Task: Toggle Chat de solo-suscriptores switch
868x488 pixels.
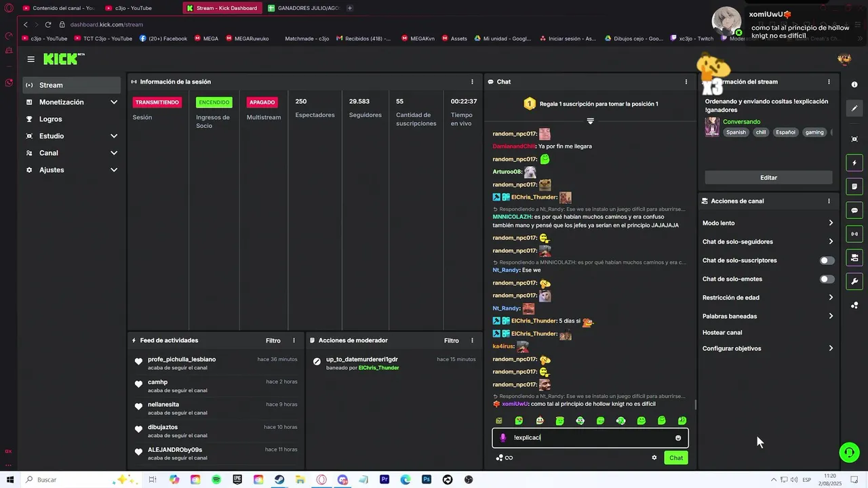Action: (x=827, y=260)
